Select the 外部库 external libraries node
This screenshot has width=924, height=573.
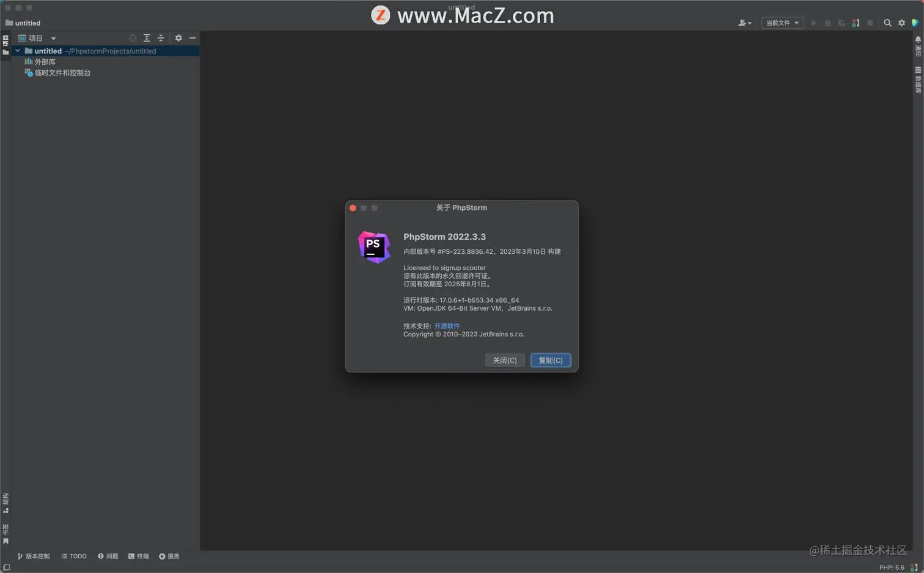[40, 62]
